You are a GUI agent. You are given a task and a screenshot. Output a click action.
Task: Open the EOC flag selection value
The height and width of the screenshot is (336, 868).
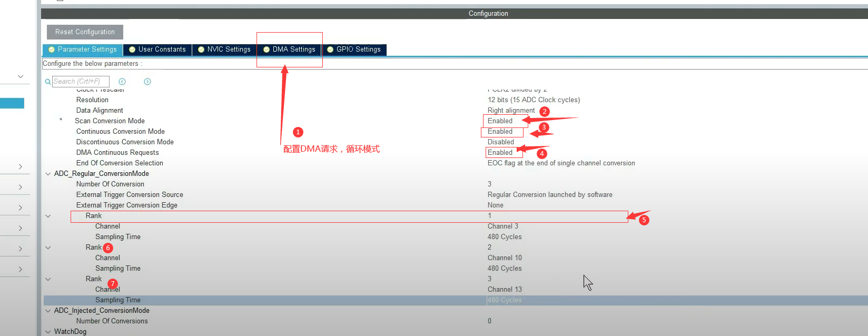[x=561, y=163]
